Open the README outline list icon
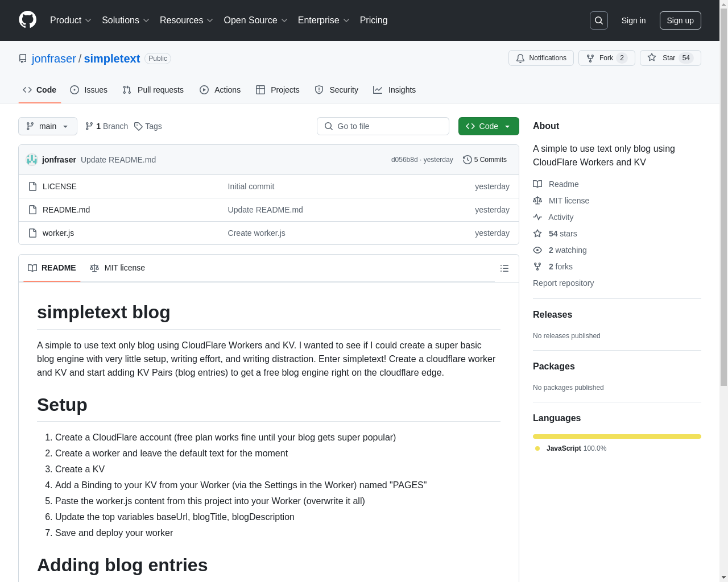 504,268
